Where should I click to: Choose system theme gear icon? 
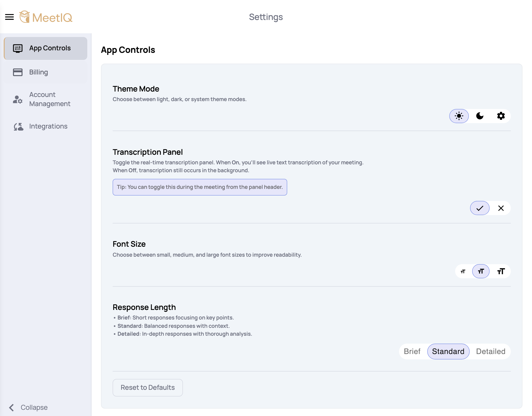[x=501, y=116]
